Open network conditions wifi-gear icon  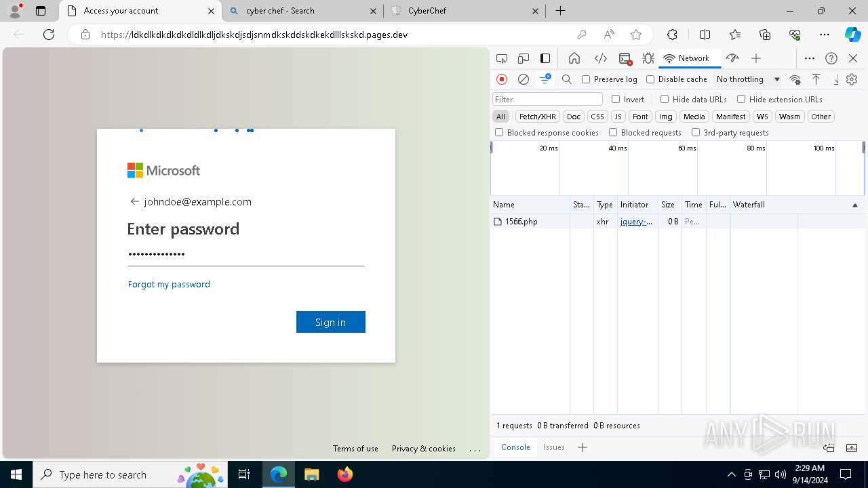point(795,79)
